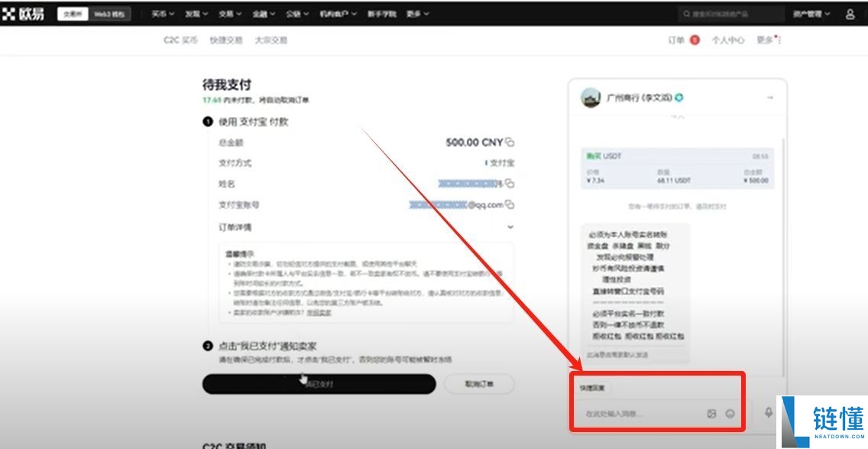Open the 金融 dropdown menu
Viewport: 868px width, 449px height.
coord(264,14)
